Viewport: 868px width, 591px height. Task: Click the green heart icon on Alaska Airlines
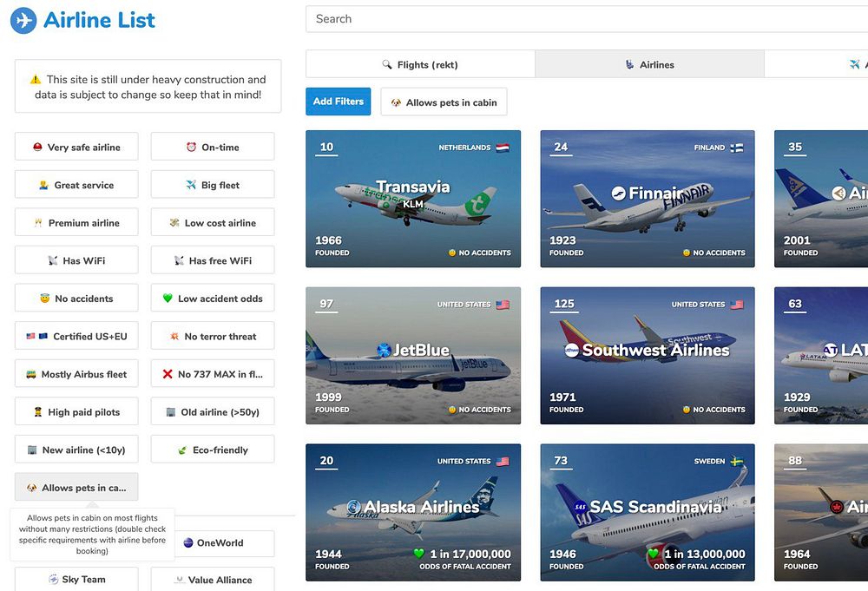[x=419, y=554]
